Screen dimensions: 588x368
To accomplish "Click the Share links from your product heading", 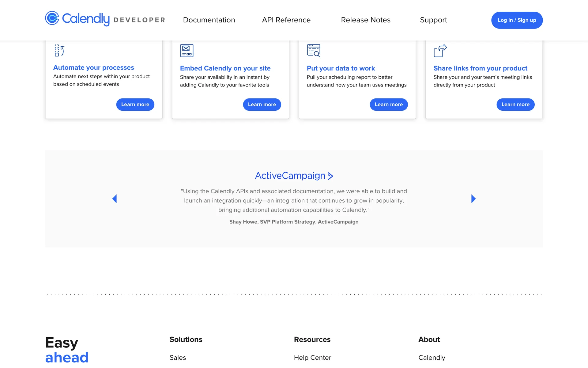I will tap(480, 68).
